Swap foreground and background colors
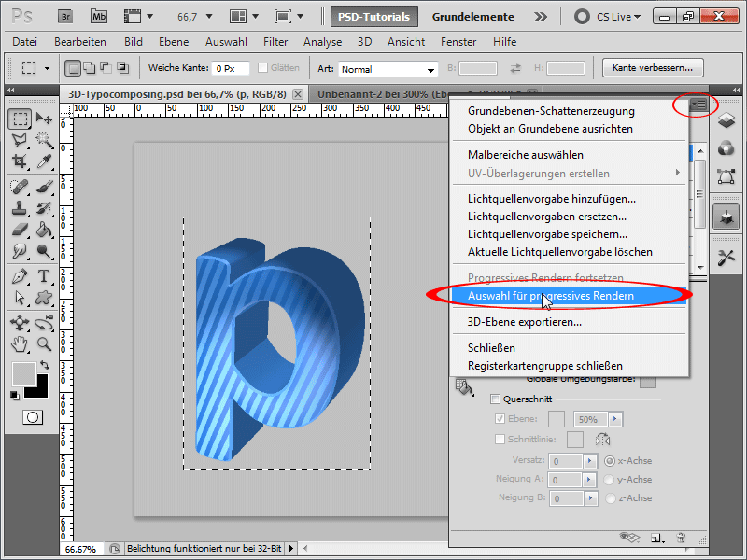The image size is (747, 560). [45, 365]
